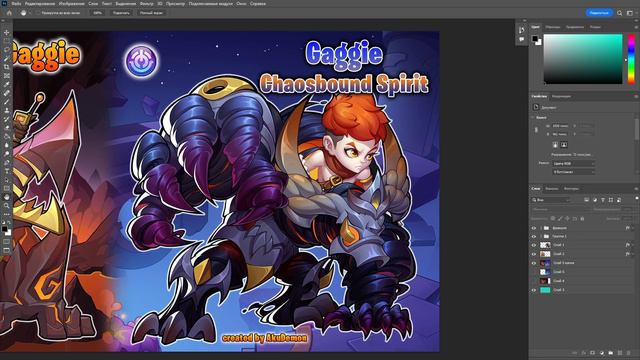
Task: Filter layers by pixel layers icon
Action: pyautogui.click(x=587, y=200)
